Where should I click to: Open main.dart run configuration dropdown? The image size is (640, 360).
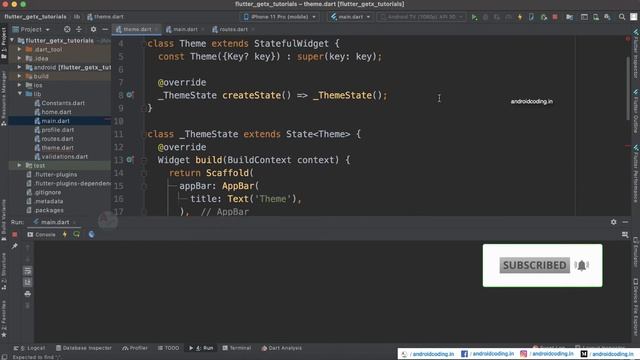[x=350, y=17]
